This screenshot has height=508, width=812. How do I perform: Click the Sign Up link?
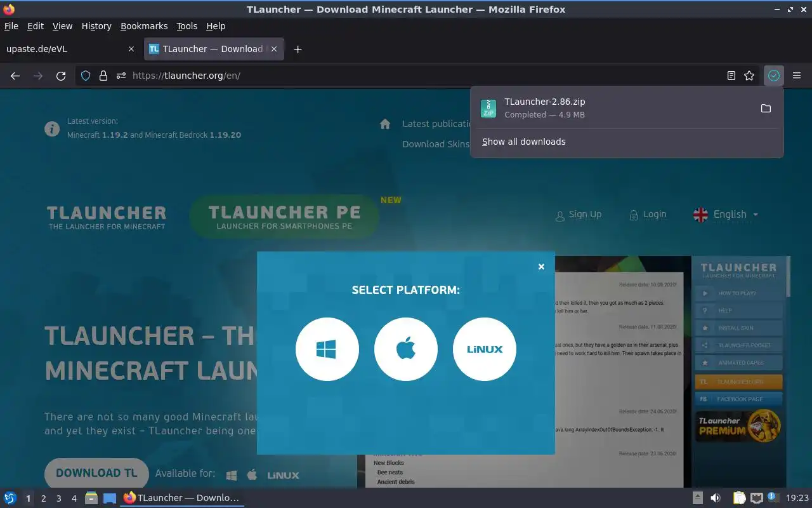(578, 215)
